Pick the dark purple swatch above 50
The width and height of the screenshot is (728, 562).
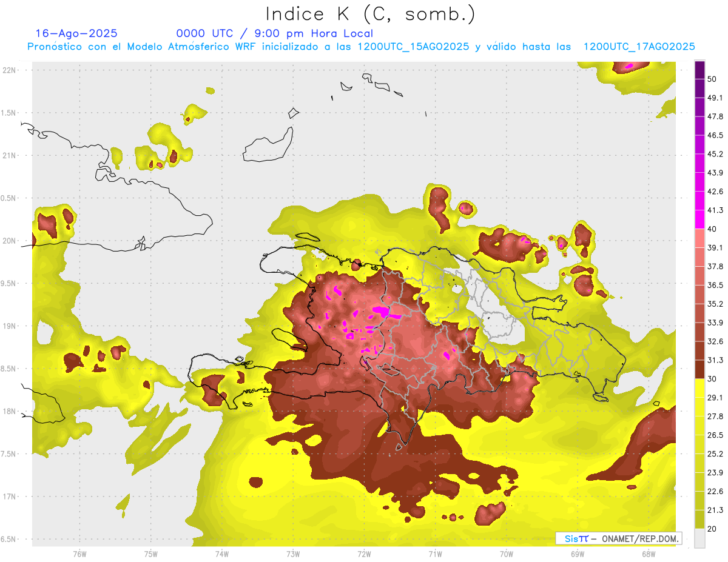pos(699,70)
